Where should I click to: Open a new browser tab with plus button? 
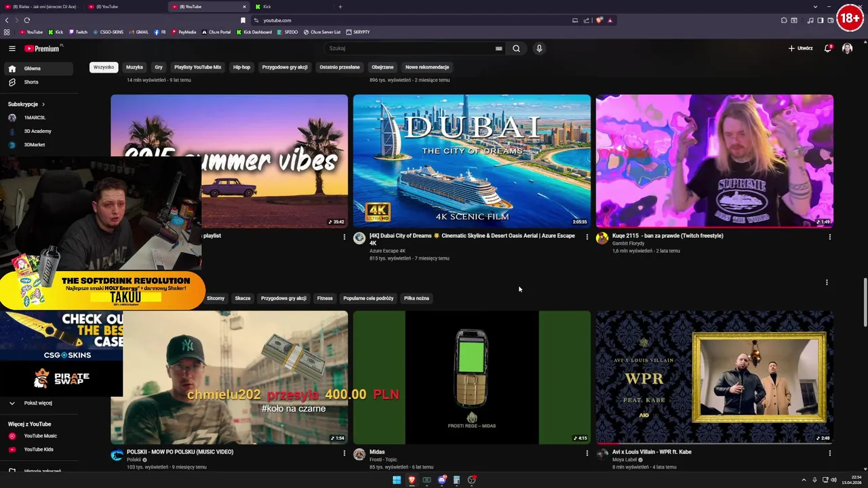(x=340, y=7)
